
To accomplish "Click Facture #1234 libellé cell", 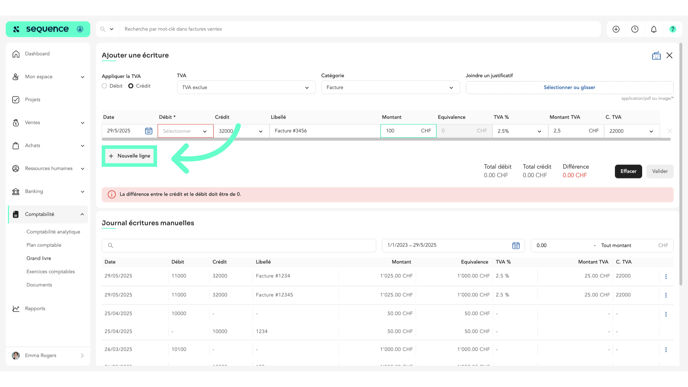I will tap(273, 276).
